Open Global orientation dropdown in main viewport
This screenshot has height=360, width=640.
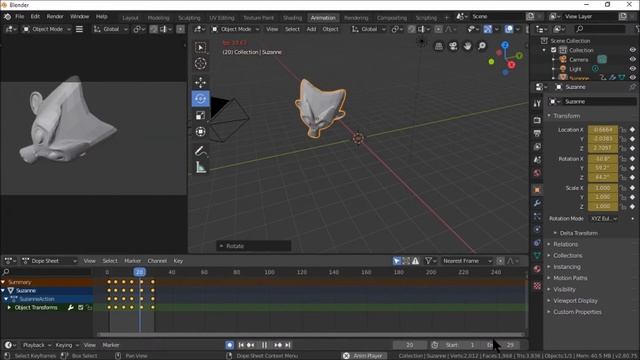pos(368,29)
